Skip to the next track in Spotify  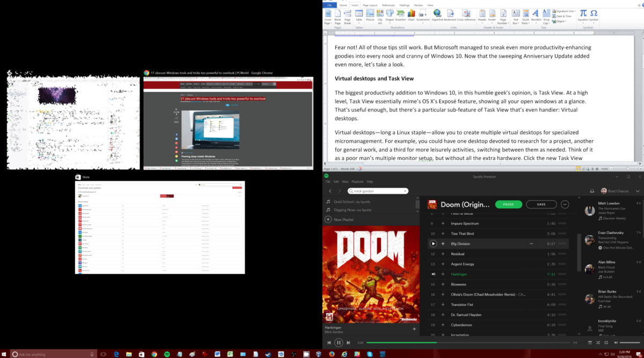(348, 342)
